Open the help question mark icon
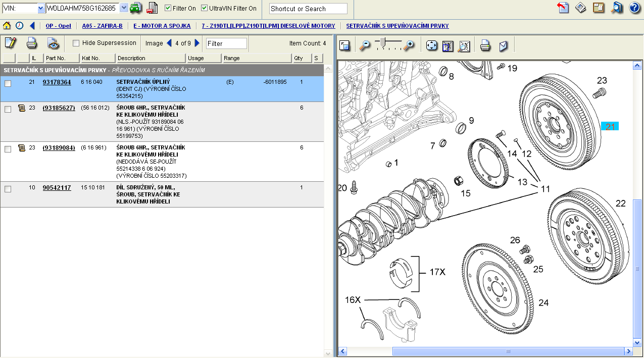The height and width of the screenshot is (358, 644). tap(634, 8)
